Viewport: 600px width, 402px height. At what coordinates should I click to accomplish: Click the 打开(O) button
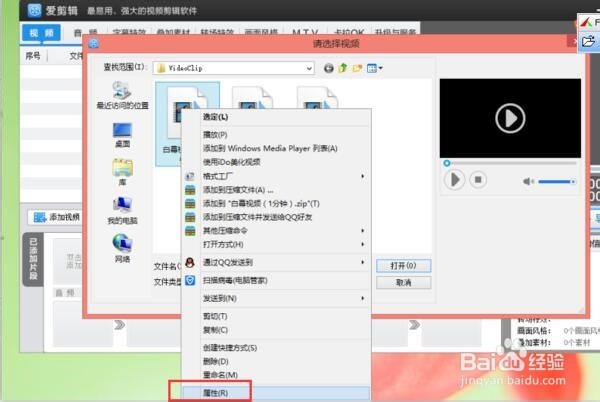[x=403, y=265]
